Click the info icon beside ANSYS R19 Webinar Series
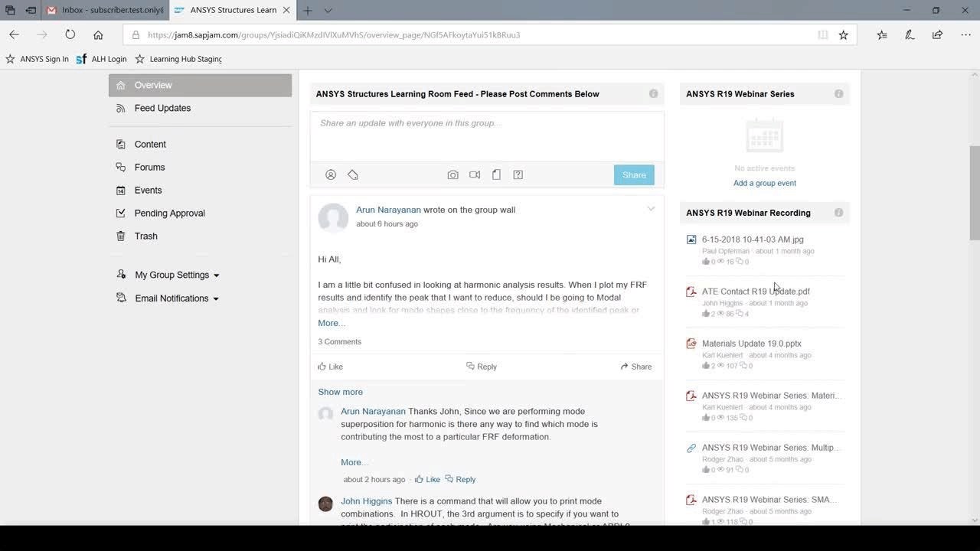The height and width of the screenshot is (551, 980). pos(839,93)
